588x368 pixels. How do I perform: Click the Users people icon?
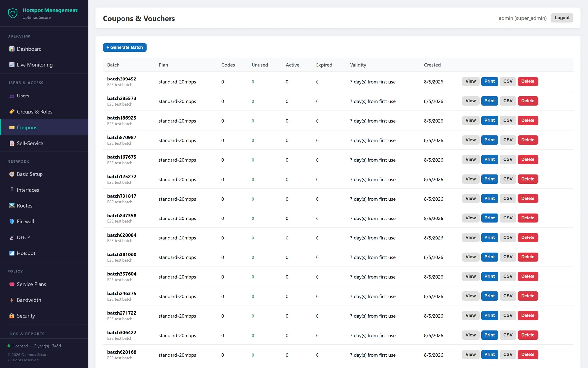point(12,96)
